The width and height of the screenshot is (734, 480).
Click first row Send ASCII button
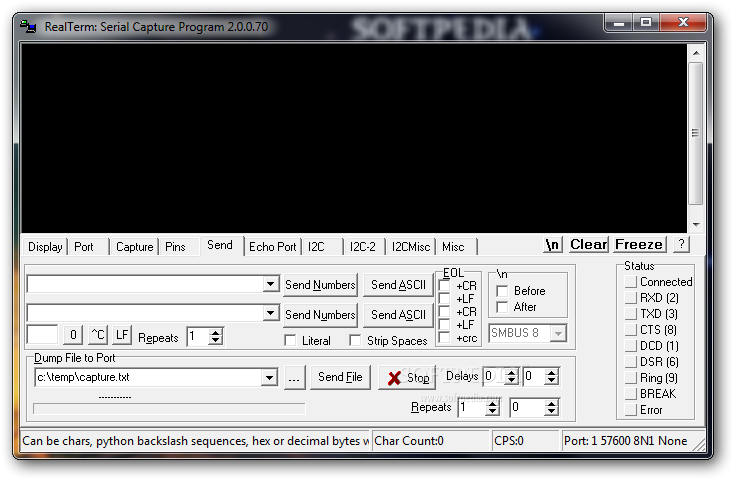pos(398,285)
